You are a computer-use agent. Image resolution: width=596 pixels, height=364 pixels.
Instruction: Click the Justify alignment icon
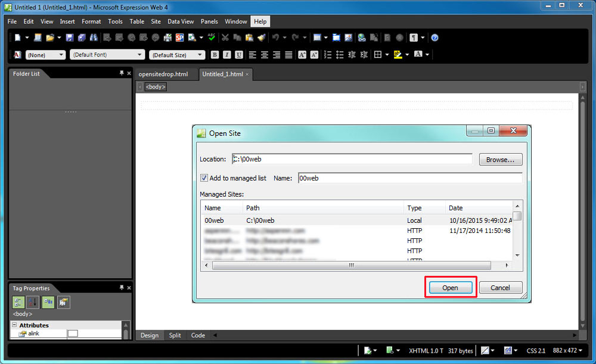click(x=288, y=55)
